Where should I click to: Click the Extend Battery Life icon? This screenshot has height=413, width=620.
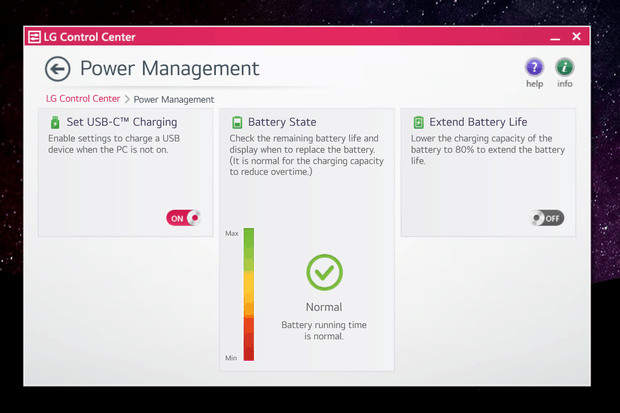[418, 123]
